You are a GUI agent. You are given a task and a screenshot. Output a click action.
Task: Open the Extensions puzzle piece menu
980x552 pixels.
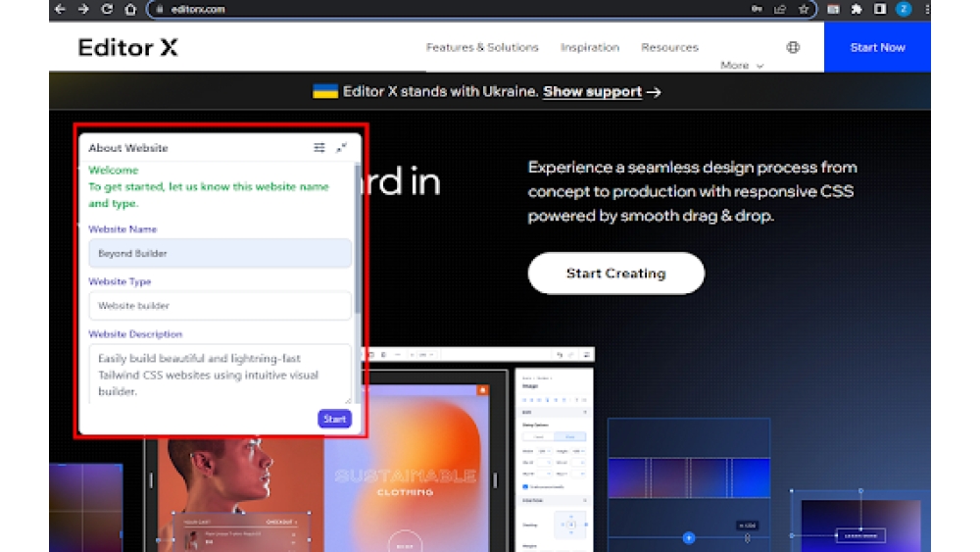(857, 10)
